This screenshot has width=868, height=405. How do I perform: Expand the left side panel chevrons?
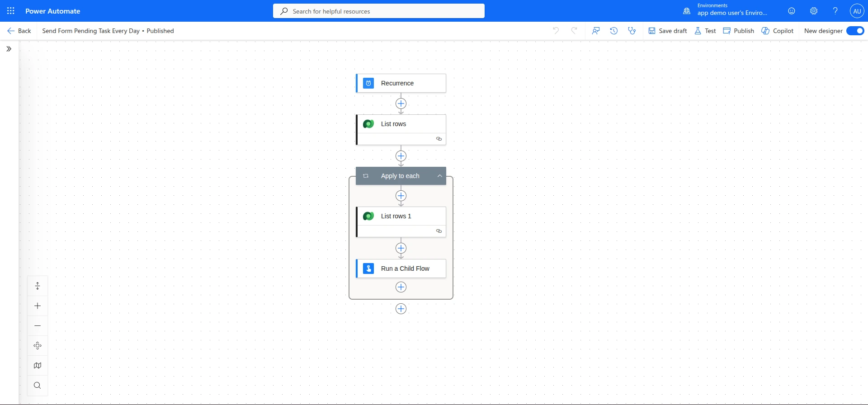pos(9,49)
